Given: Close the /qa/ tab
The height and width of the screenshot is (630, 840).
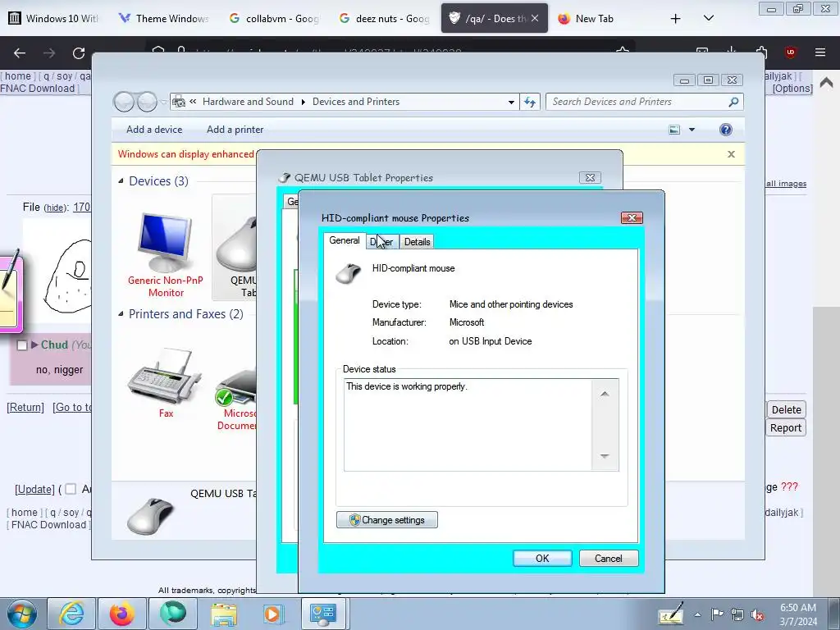Looking at the screenshot, I should 535,19.
